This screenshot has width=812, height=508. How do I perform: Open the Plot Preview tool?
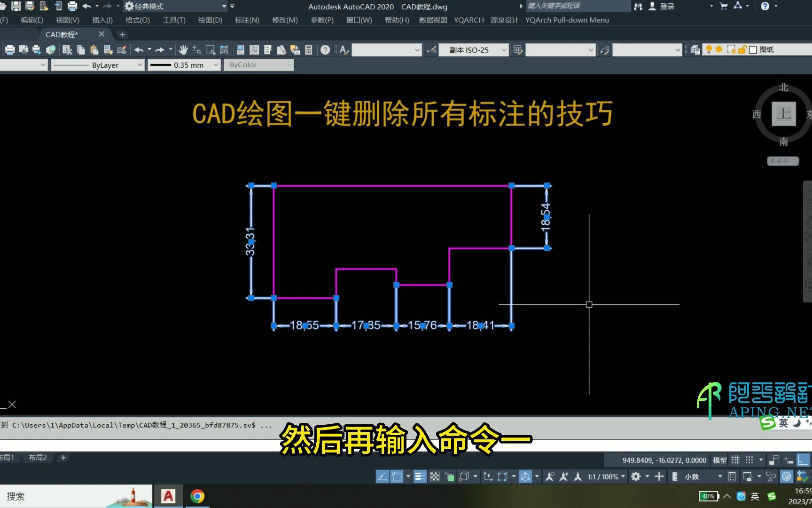(23, 49)
